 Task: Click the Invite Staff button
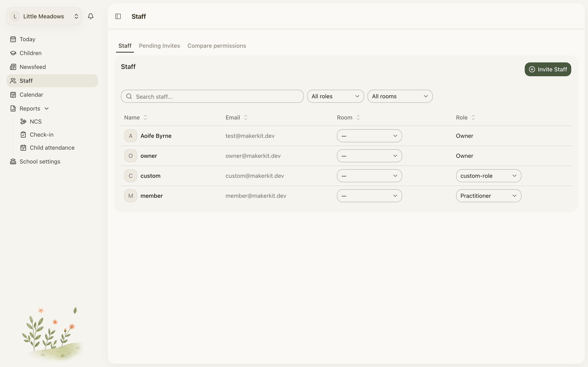coord(548,69)
